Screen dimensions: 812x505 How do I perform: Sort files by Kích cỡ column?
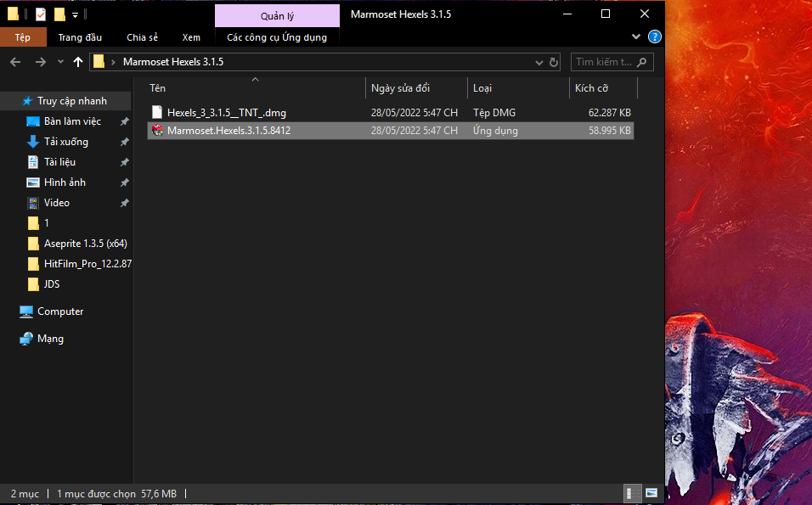click(x=591, y=88)
